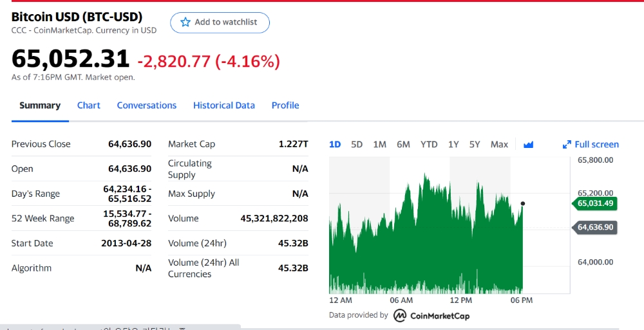644x330 pixels.
Task: Click the red change -2,820.77 (-4.16%)
Action: [x=209, y=62]
